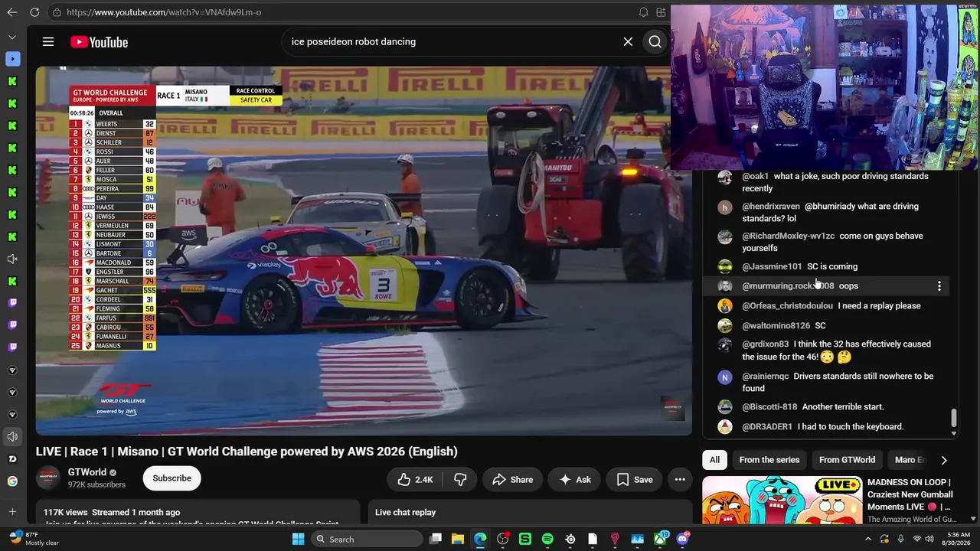The width and height of the screenshot is (980, 551).
Task: Switch to the first Twitch sidebar tab
Action: [x=12, y=303]
